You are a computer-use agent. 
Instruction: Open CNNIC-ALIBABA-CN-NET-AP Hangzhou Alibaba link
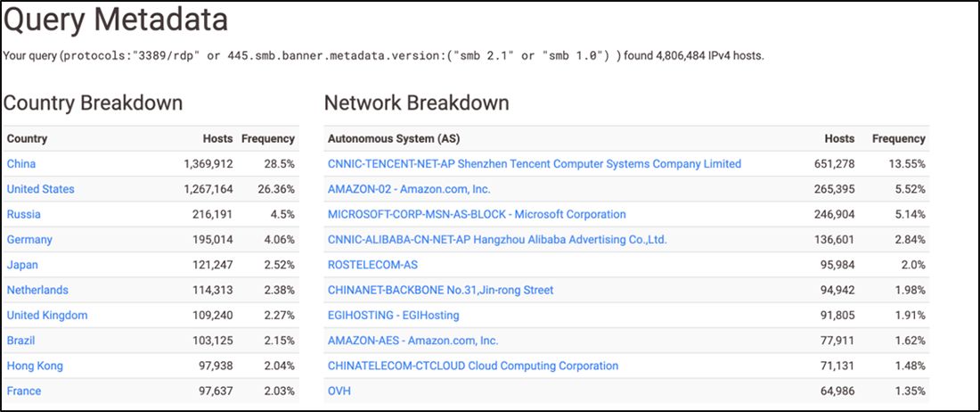497,240
